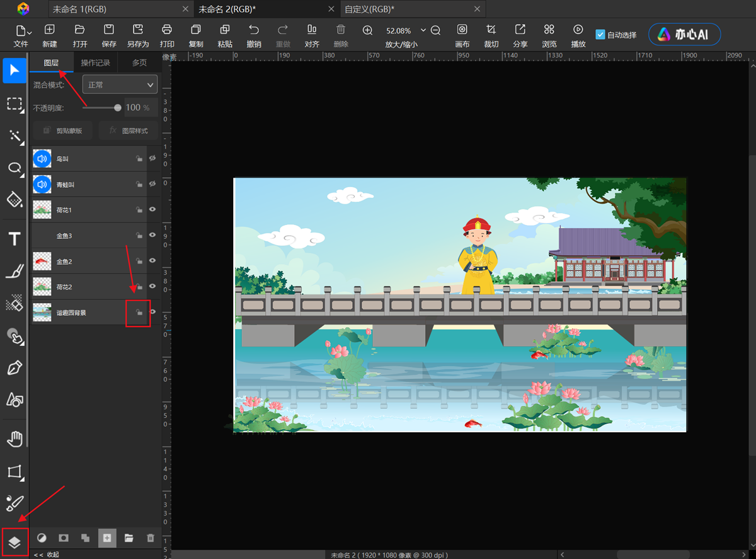Screen dimensions: 756x559
Task: Choose the Paint Bucket fill tool
Action: [x=14, y=200]
